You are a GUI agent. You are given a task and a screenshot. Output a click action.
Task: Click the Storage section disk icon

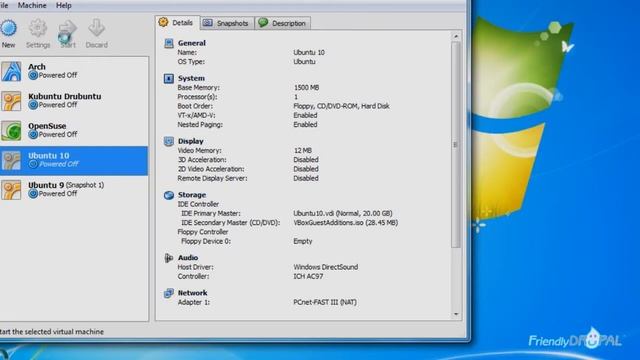169,195
